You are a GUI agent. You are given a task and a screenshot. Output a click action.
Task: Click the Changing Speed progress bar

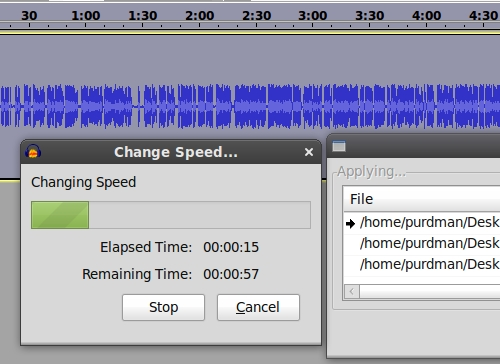pos(171,215)
